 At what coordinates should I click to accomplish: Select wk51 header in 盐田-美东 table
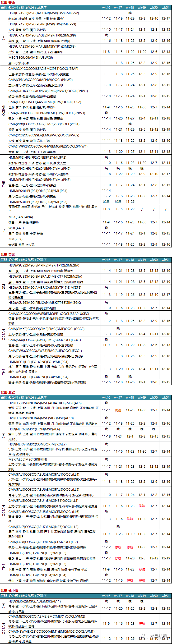(x=166, y=260)
